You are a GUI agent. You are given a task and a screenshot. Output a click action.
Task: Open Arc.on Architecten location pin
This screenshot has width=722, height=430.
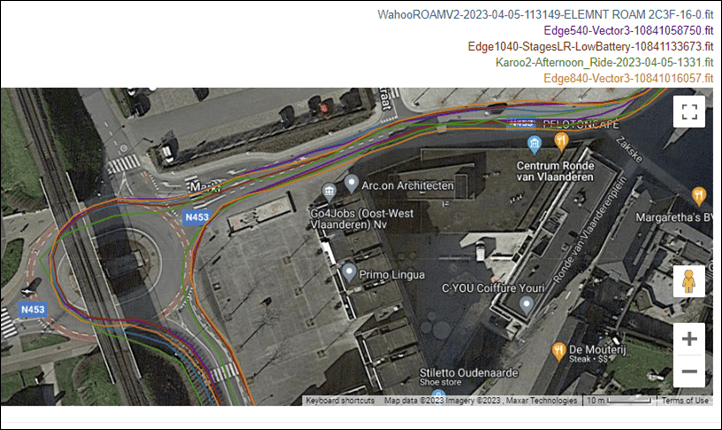pos(351,184)
